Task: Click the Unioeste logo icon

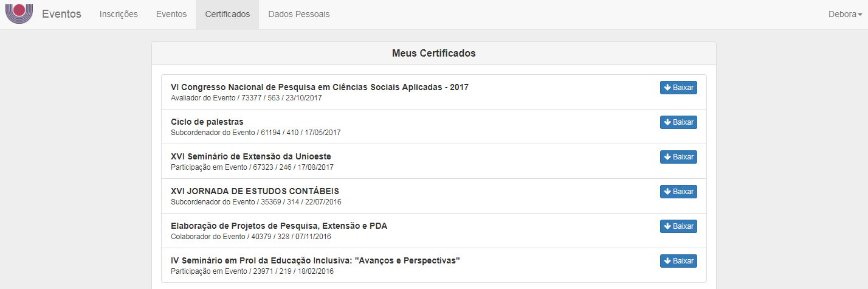Action: [19, 14]
